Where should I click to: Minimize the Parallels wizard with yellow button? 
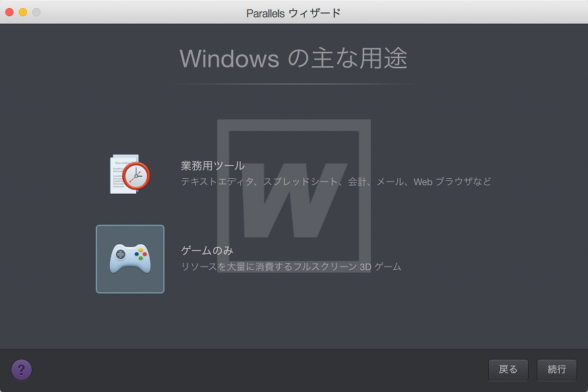point(23,12)
